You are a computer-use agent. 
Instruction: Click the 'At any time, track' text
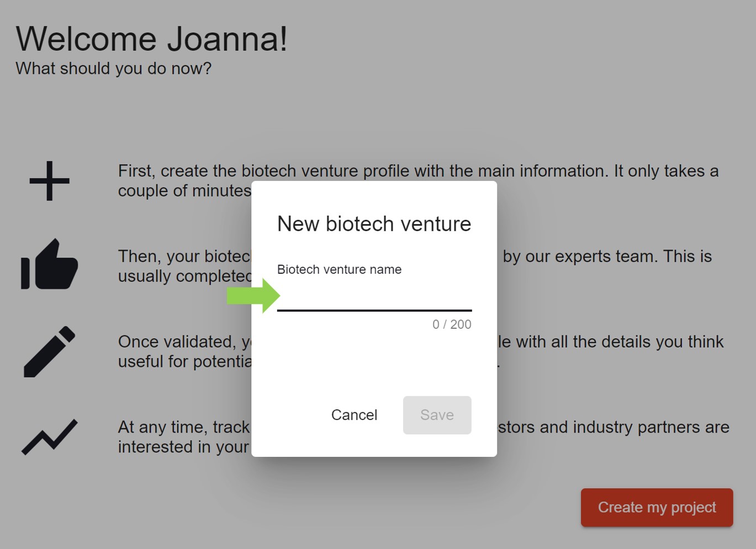(184, 428)
